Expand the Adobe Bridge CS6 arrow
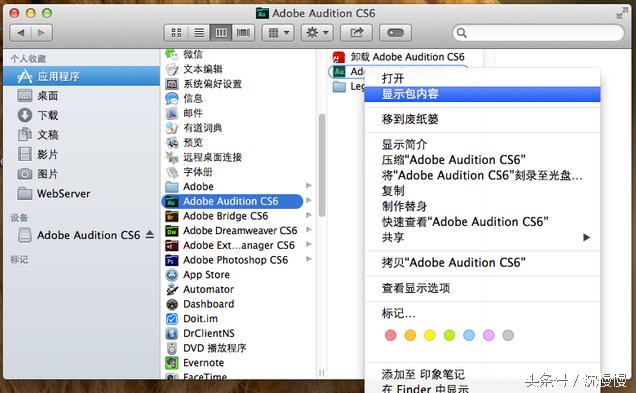The height and width of the screenshot is (393, 636). 309,215
